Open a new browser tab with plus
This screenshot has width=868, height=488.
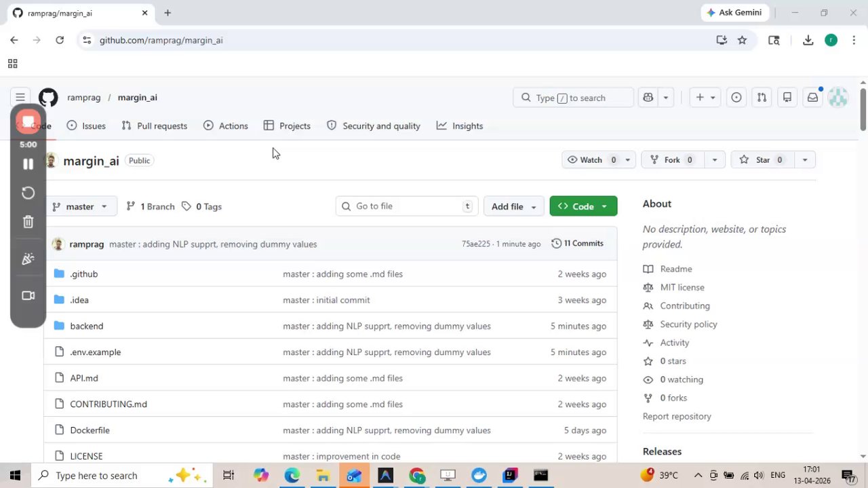pyautogui.click(x=167, y=13)
